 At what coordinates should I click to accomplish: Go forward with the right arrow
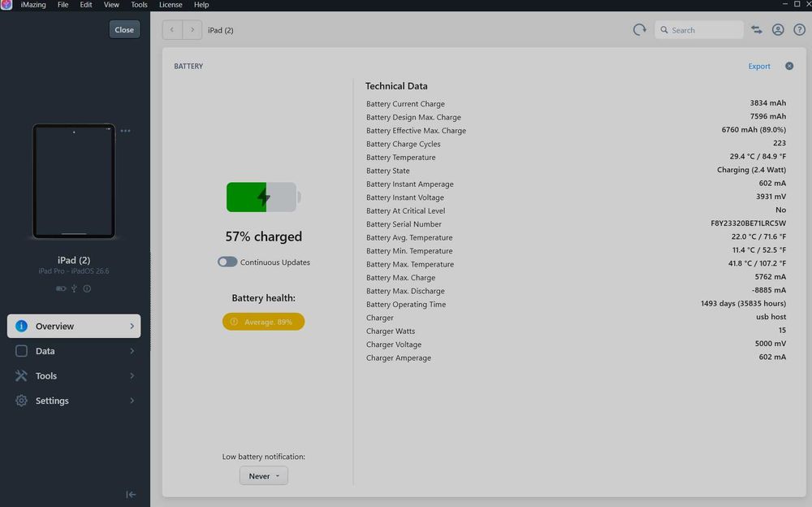click(192, 30)
